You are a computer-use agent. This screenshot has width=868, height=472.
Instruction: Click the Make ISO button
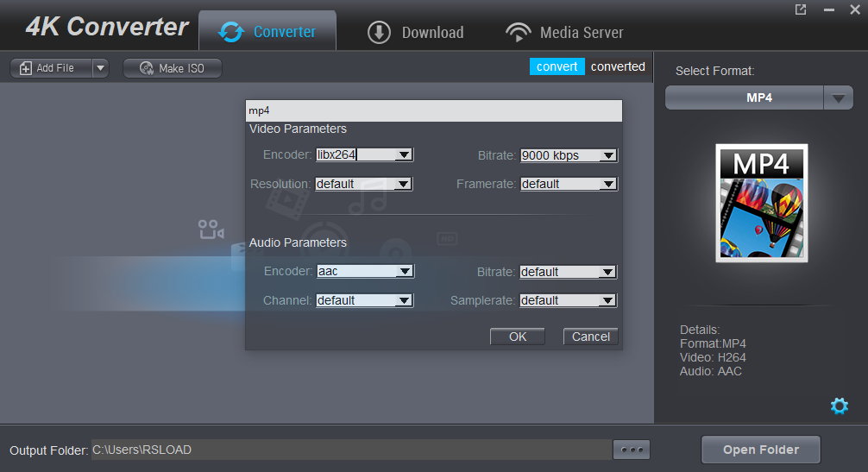coord(173,68)
